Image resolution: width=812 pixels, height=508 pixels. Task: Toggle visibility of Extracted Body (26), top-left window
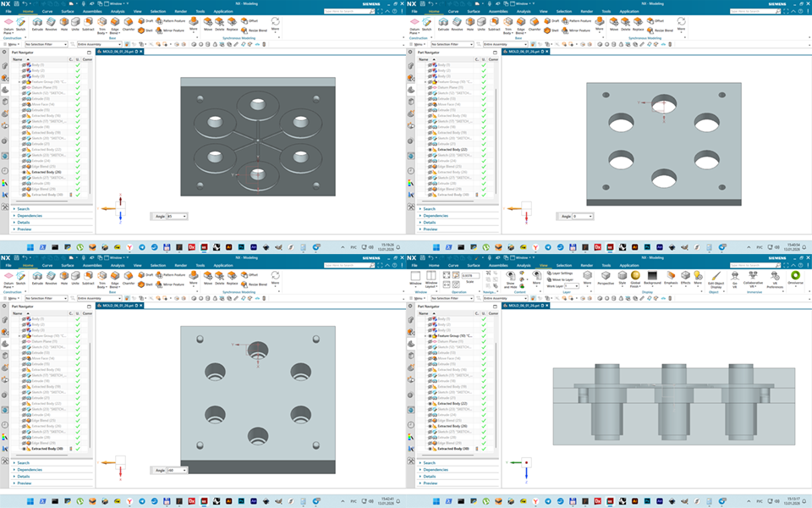click(24, 172)
